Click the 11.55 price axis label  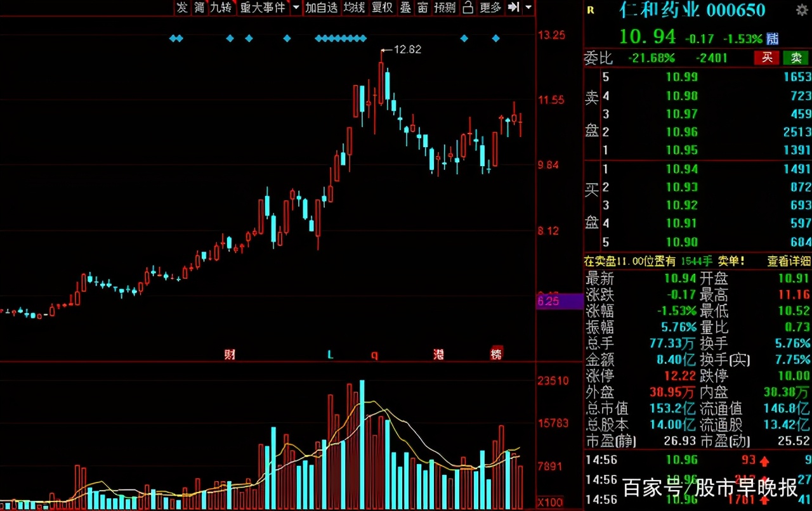pos(551,100)
